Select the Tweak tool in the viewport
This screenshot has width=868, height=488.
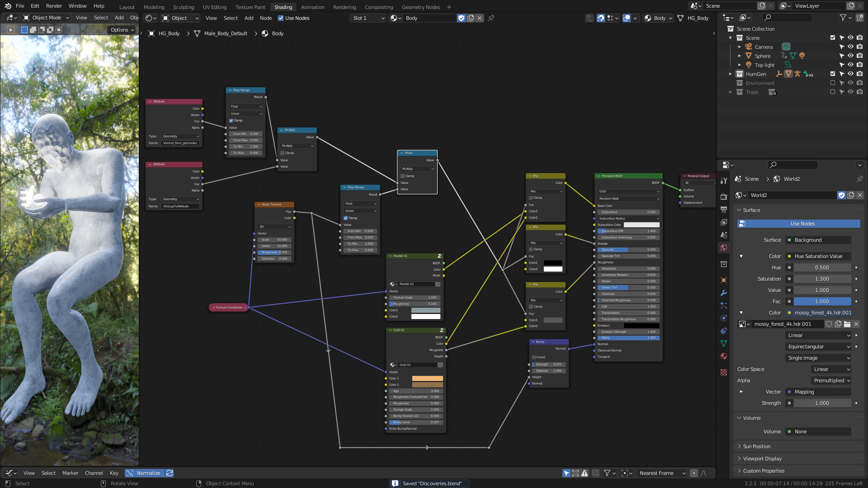point(11,30)
